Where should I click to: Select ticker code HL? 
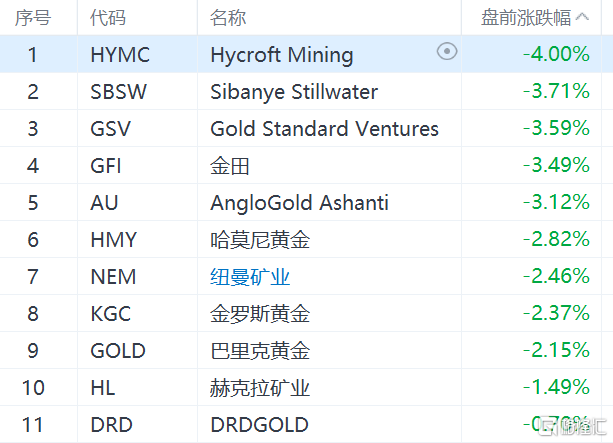103,388
